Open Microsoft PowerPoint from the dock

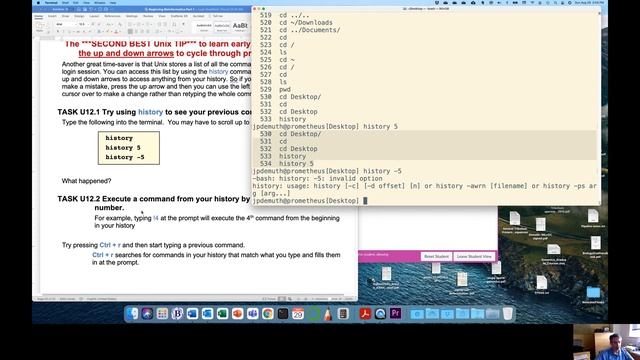click(x=238, y=313)
